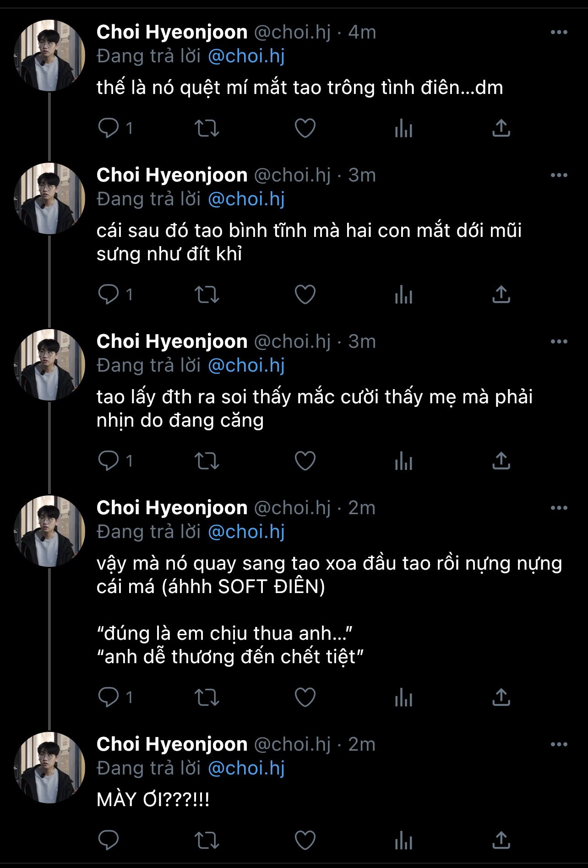Reply to the 'SOFT ĐIÊN' tweet

click(x=109, y=698)
